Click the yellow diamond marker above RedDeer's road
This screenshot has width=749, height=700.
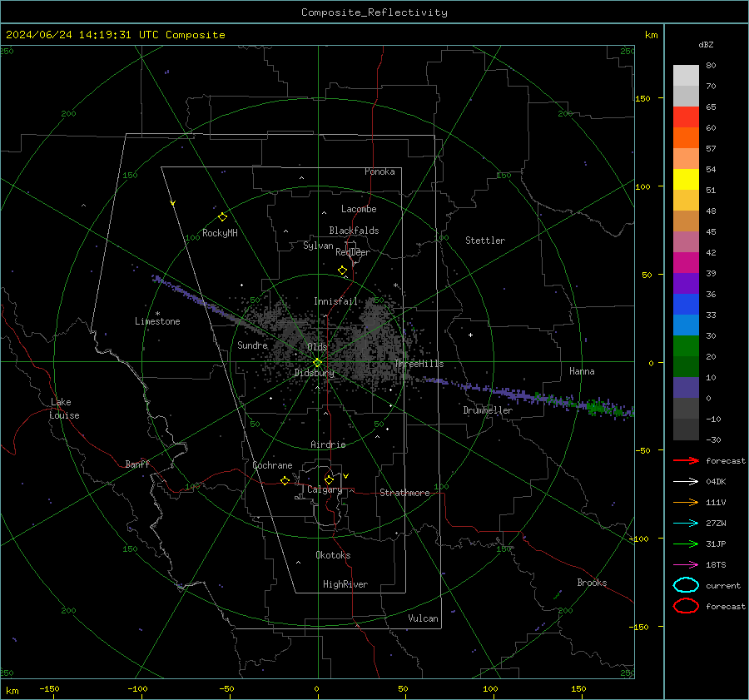coord(343,271)
